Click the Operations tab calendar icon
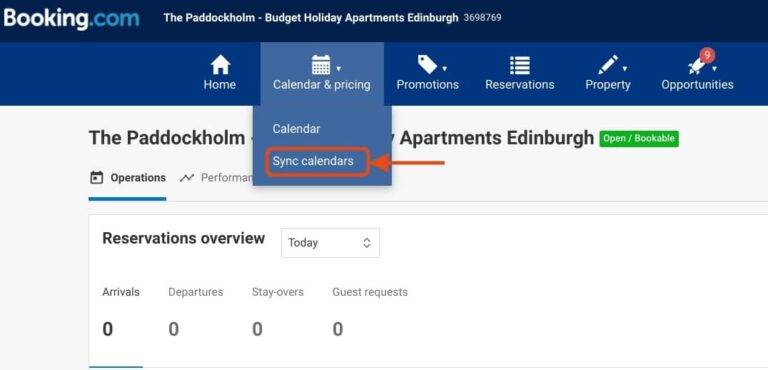This screenshot has width=768, height=370. click(96, 177)
